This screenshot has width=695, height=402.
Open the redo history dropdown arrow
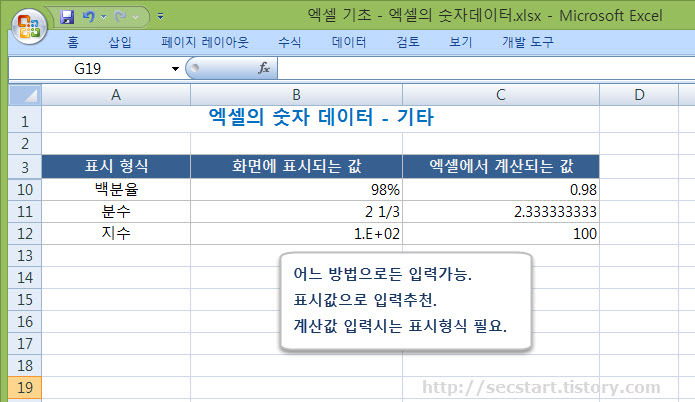tap(136, 17)
